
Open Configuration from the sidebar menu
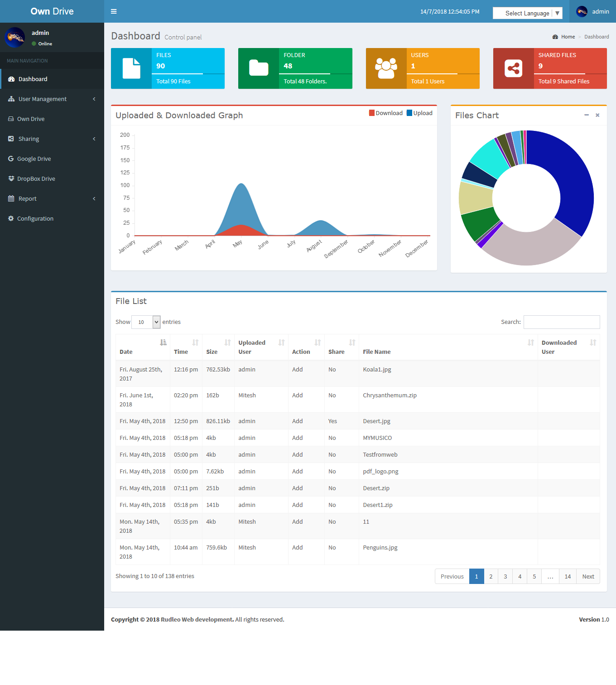tap(34, 218)
